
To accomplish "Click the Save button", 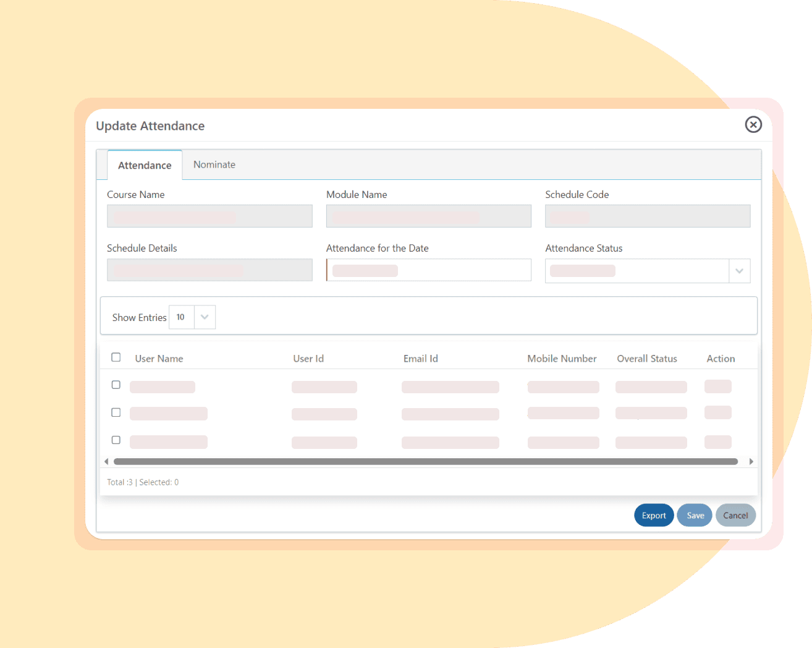I will coord(695,516).
